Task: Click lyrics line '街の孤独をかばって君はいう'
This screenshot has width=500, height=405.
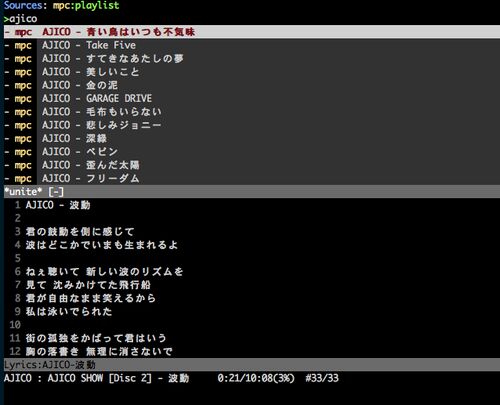Action: pyautogui.click(x=96, y=338)
